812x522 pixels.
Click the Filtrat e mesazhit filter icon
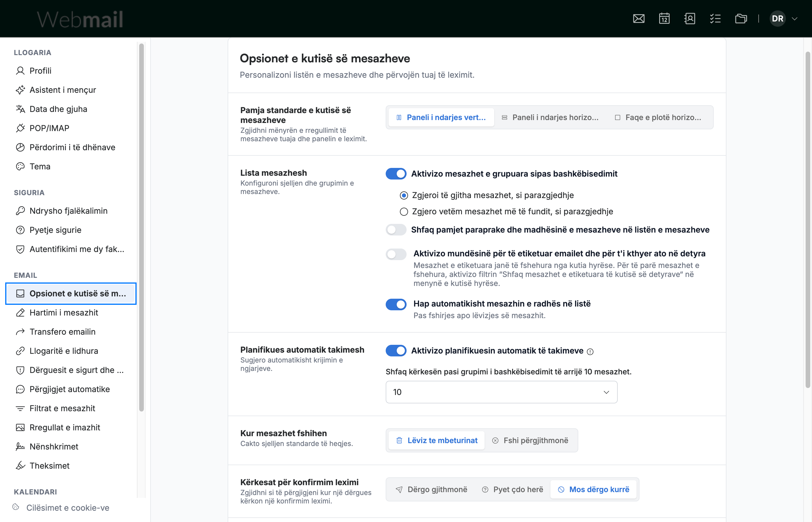(x=20, y=408)
